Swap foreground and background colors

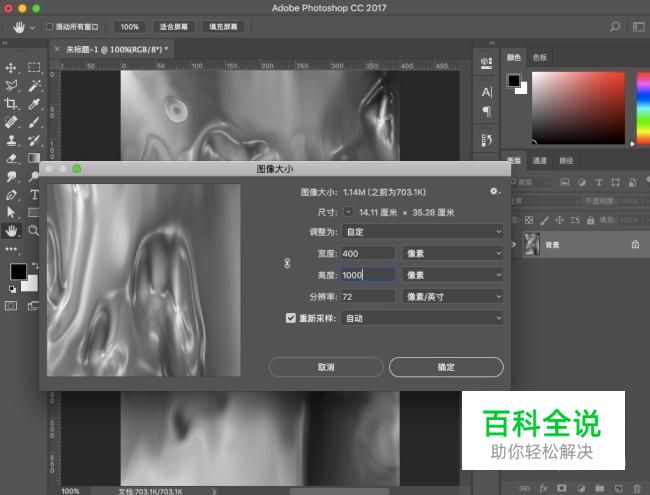[x=35, y=265]
